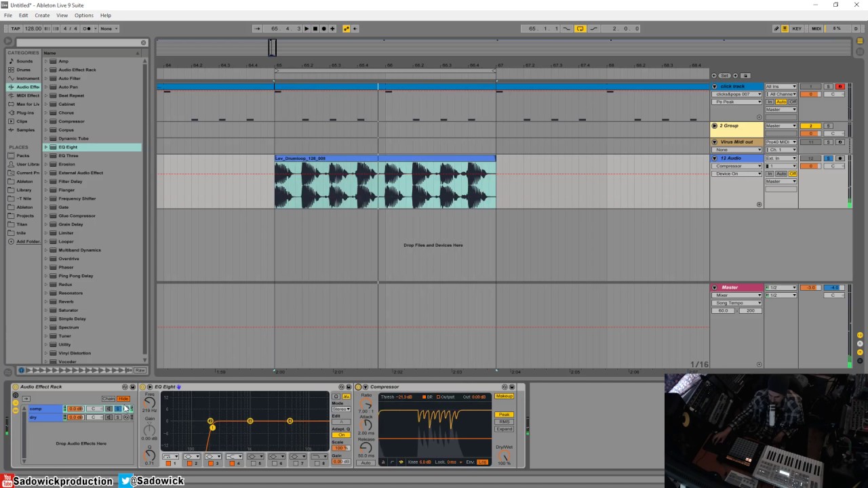Toggle Compressor Makeup button
Image resolution: width=868 pixels, height=488 pixels.
[x=504, y=396]
